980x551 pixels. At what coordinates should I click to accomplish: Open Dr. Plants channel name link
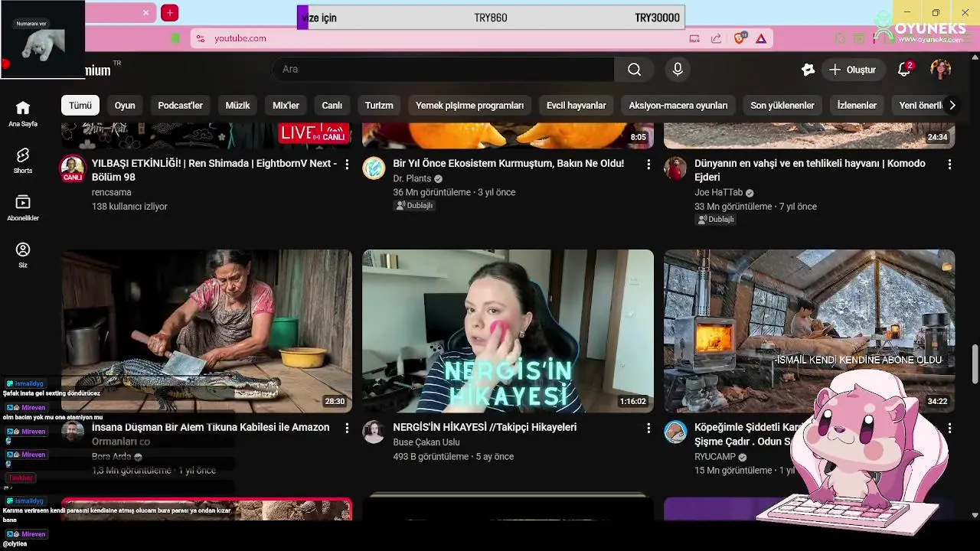click(412, 179)
